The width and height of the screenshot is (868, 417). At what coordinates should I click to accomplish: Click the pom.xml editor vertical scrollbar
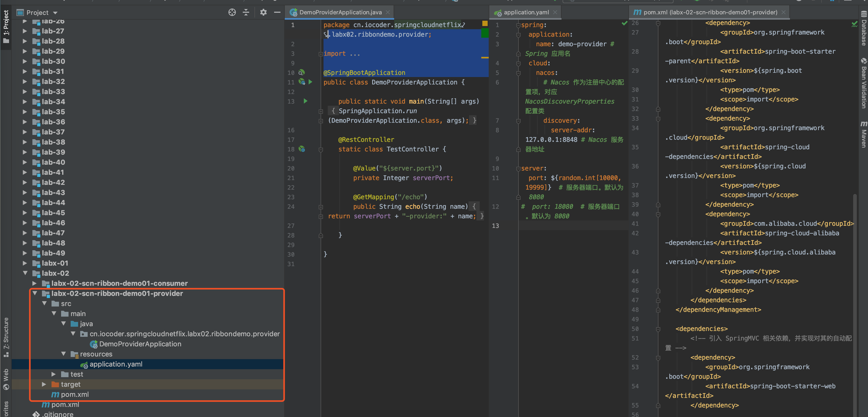pyautogui.click(x=855, y=305)
